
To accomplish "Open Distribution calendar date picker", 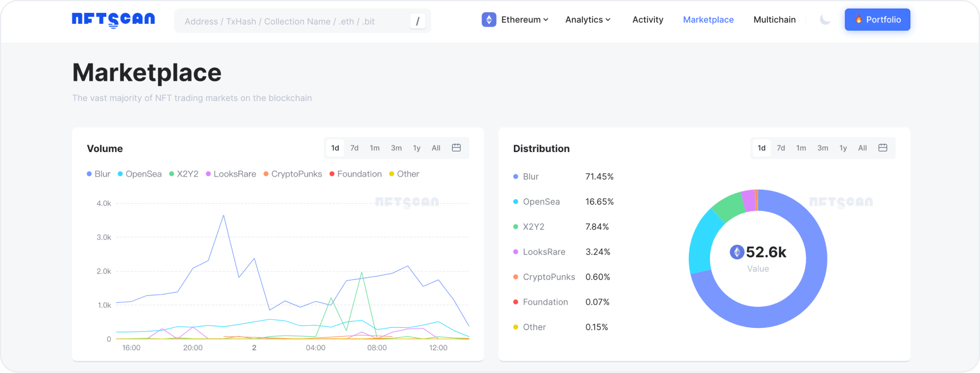I will (883, 148).
